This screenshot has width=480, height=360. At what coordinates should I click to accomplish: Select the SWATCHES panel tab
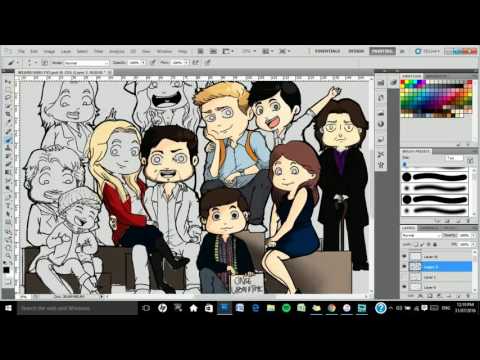click(x=411, y=76)
